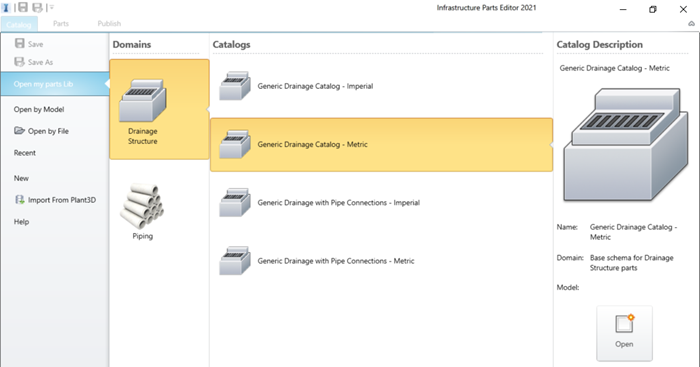Minimize the application window
This screenshot has width=700, height=367.
(623, 9)
